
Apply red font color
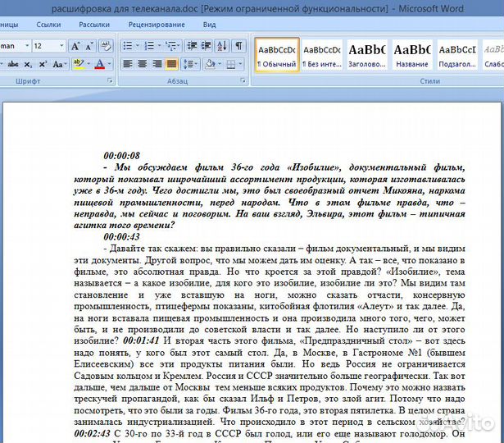coord(100,64)
